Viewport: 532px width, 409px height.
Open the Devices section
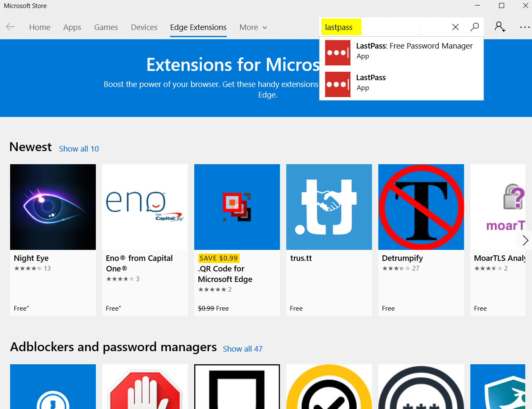pyautogui.click(x=144, y=27)
